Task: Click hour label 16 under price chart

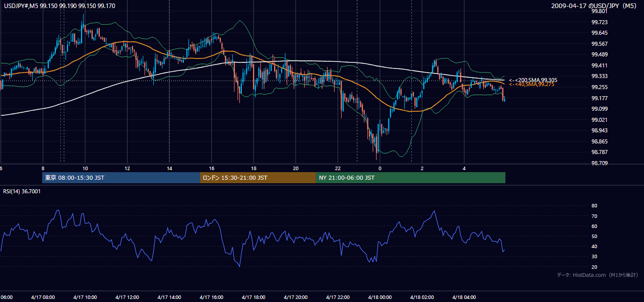Action: [x=212, y=168]
